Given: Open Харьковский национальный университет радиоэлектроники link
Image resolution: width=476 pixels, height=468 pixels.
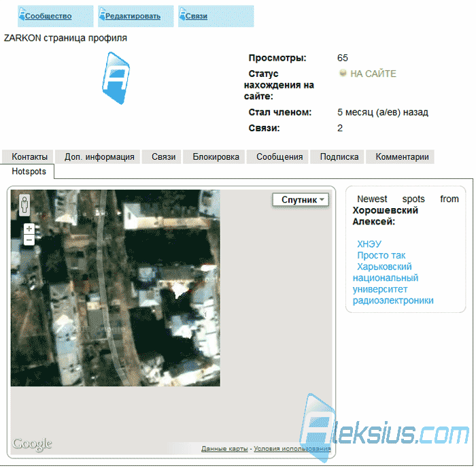Looking at the screenshot, I should (393, 284).
